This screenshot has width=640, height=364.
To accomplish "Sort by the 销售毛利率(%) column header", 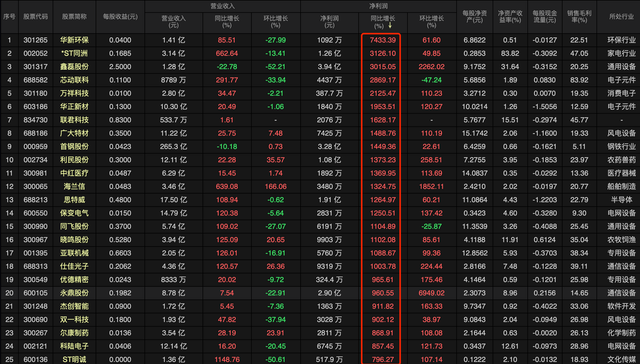I will coord(579,17).
